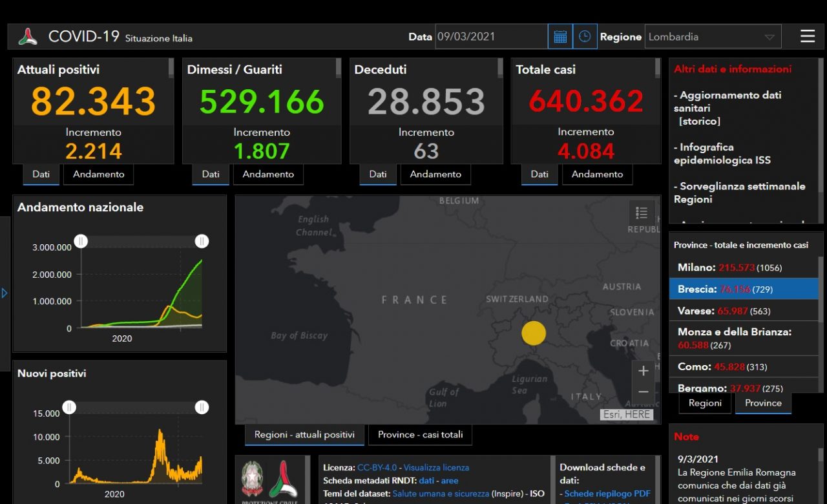Open the calendar date picker icon
This screenshot has height=504, width=827.
point(560,37)
